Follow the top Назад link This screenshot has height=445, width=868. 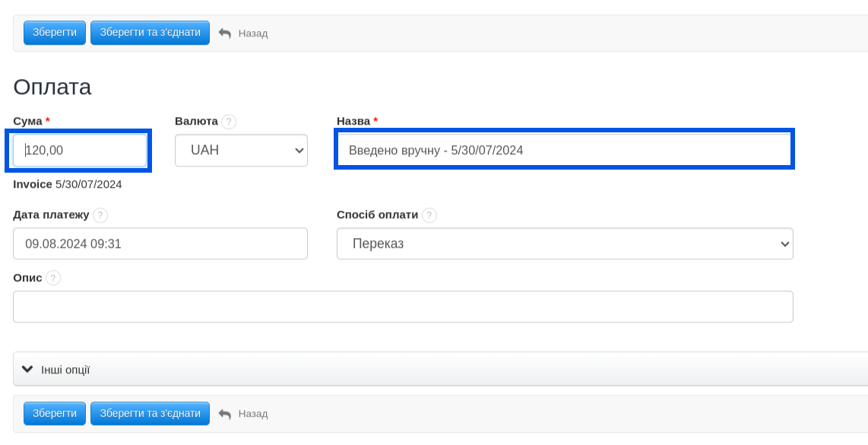pyautogui.click(x=253, y=33)
